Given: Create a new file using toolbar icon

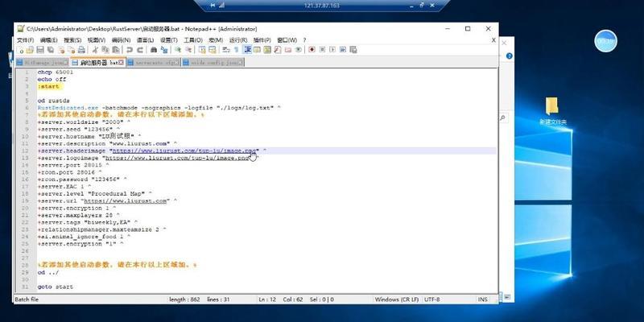Looking at the screenshot, I should pyautogui.click(x=21, y=50).
